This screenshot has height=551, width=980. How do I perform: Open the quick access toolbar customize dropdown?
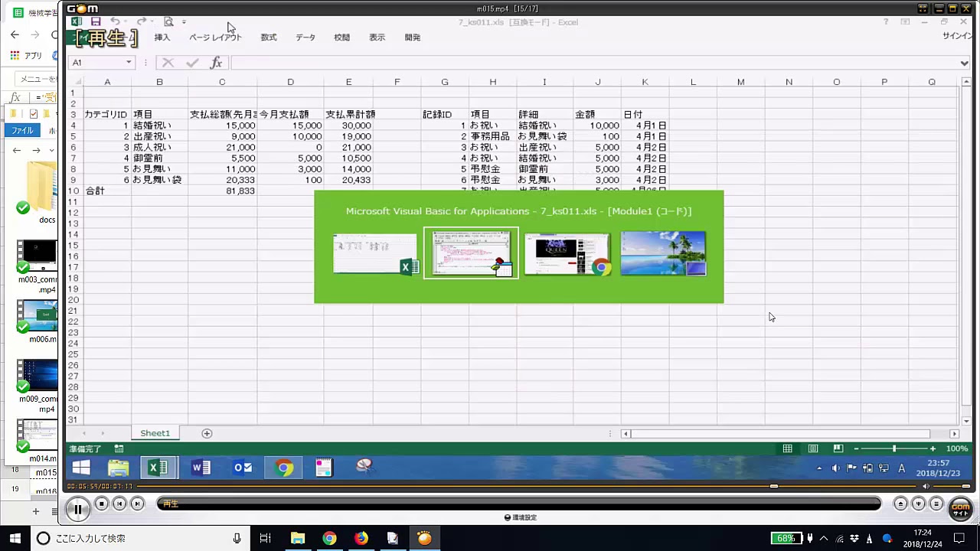pyautogui.click(x=184, y=22)
